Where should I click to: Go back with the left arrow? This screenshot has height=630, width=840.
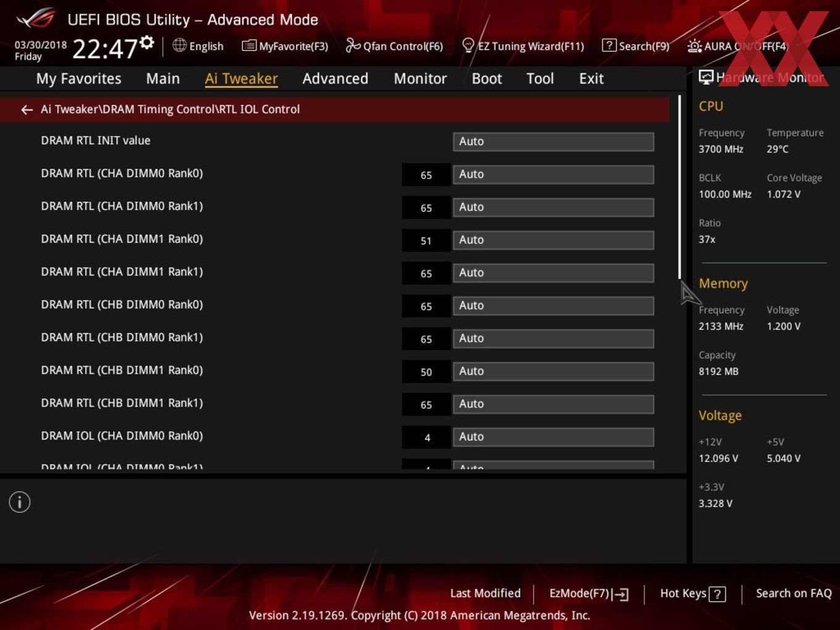(x=27, y=109)
